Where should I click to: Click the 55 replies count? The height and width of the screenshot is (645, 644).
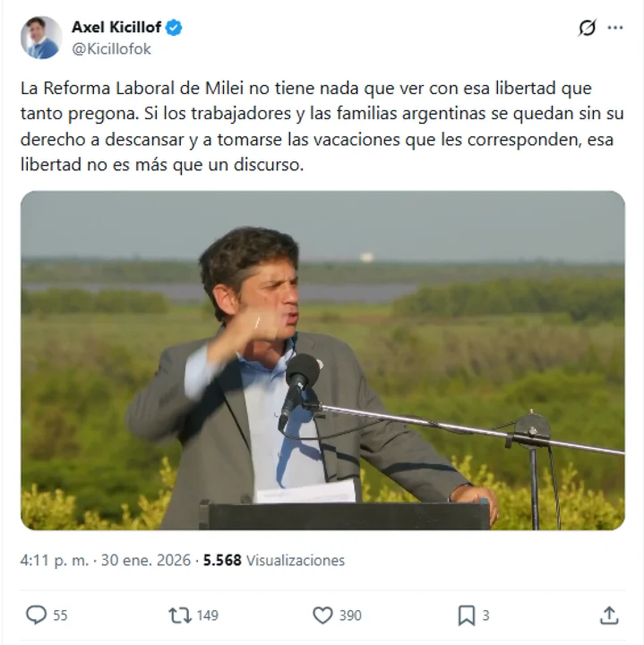(60, 616)
